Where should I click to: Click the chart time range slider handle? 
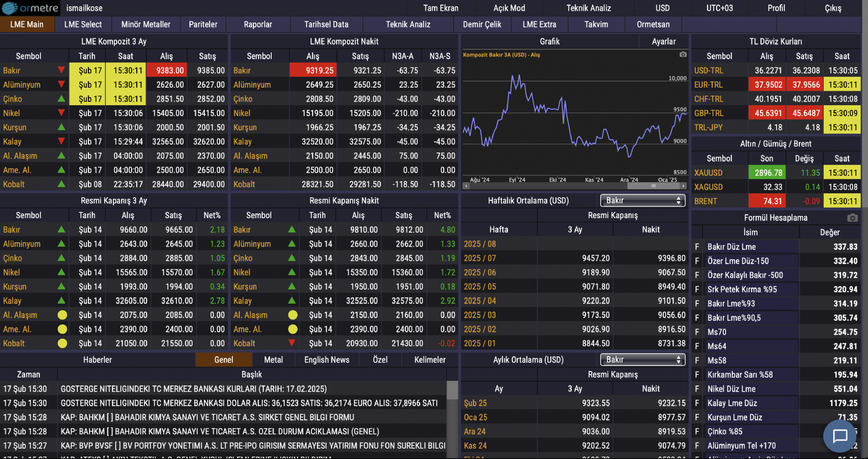point(653,186)
